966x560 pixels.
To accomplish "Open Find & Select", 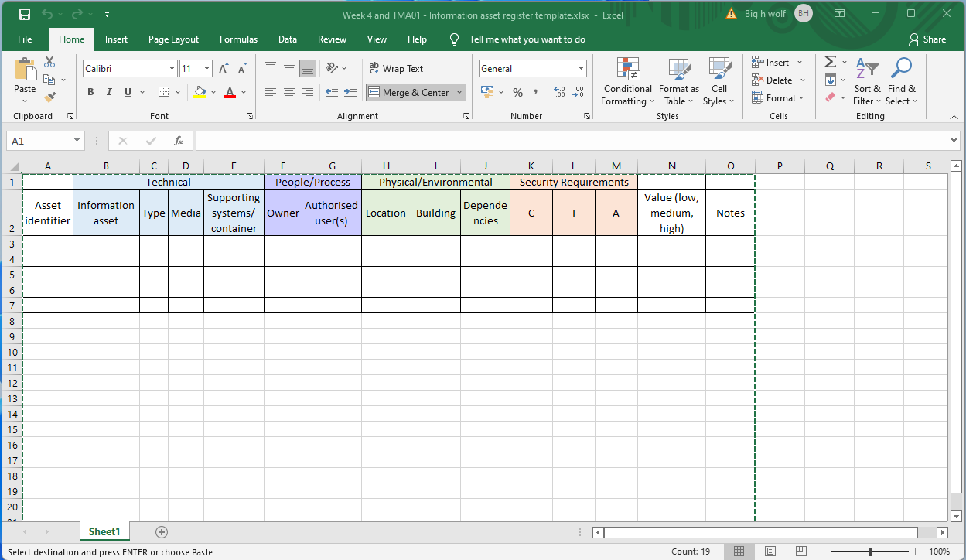I will pyautogui.click(x=901, y=81).
